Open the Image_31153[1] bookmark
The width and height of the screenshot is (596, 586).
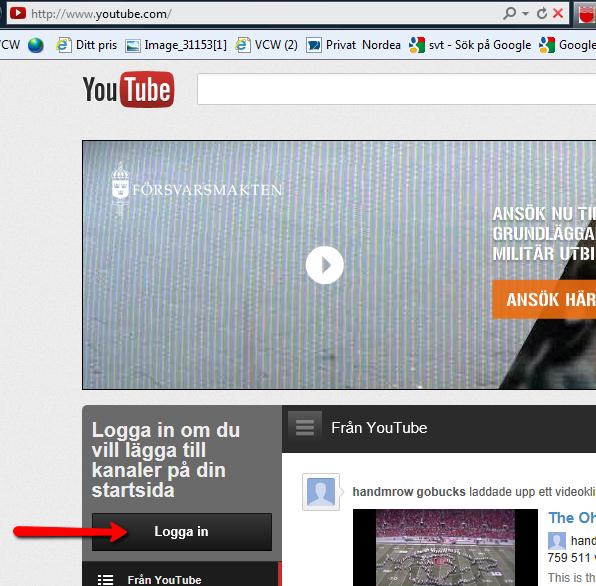[x=176, y=45]
